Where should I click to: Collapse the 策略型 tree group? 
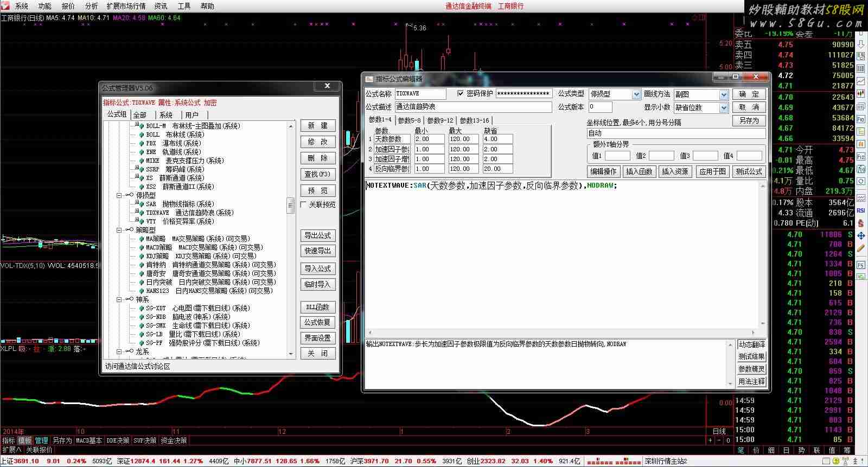pos(119,230)
